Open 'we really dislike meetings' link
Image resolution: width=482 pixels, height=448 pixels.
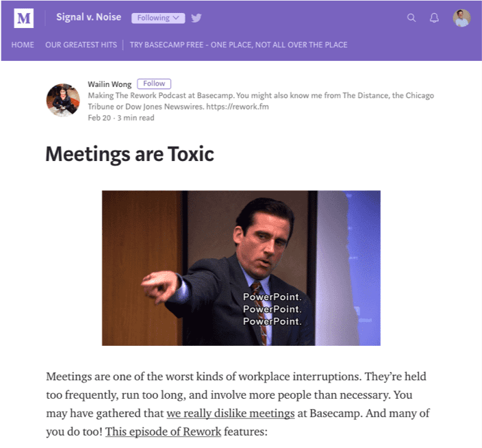tap(231, 413)
